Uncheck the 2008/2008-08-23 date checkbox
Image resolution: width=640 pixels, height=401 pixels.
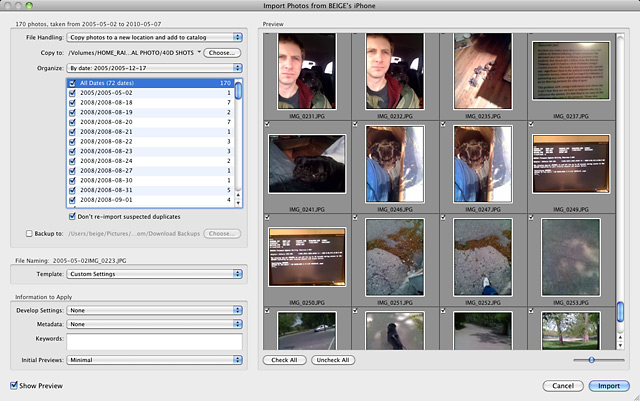click(x=72, y=151)
